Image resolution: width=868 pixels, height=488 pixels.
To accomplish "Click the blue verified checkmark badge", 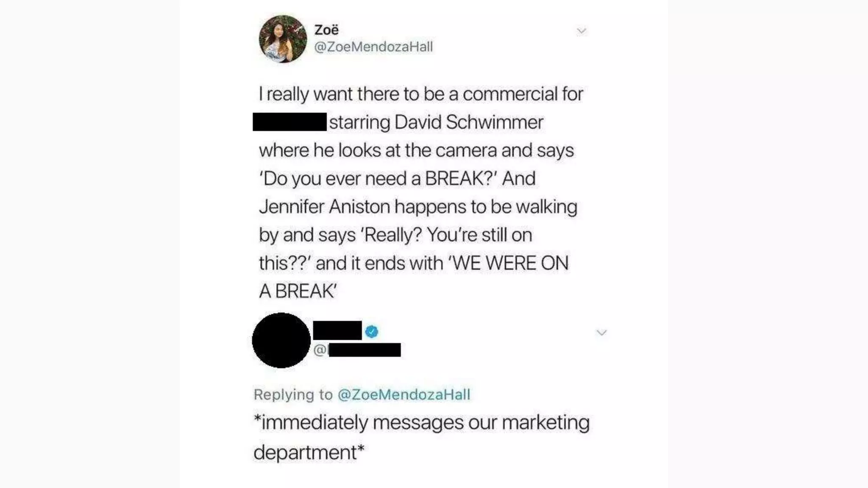I will (372, 331).
